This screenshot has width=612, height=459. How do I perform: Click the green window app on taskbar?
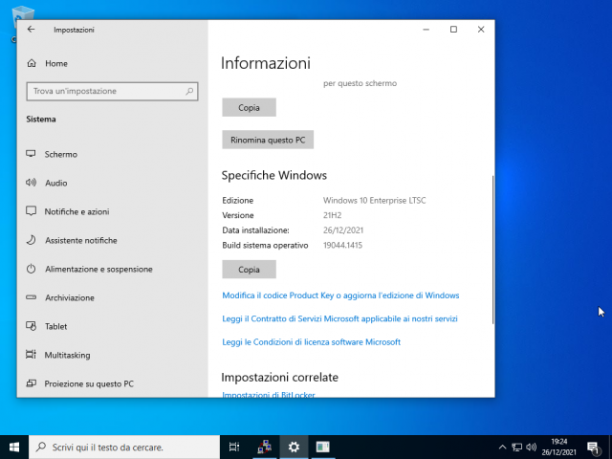click(323, 447)
